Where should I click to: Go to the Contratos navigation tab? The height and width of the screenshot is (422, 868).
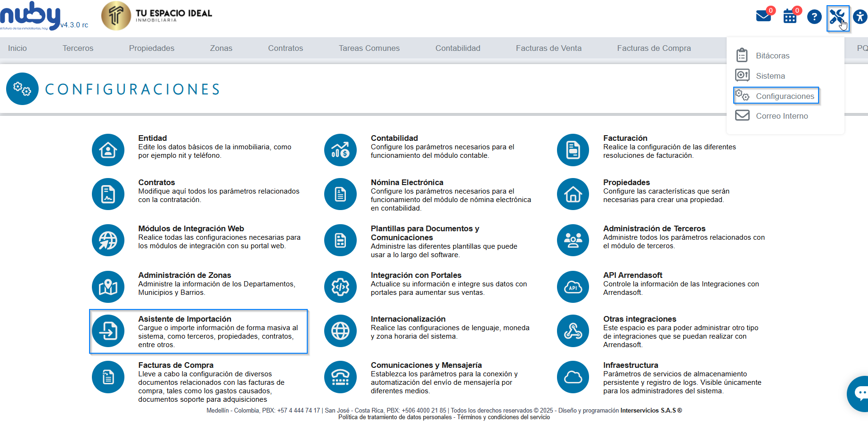(285, 48)
